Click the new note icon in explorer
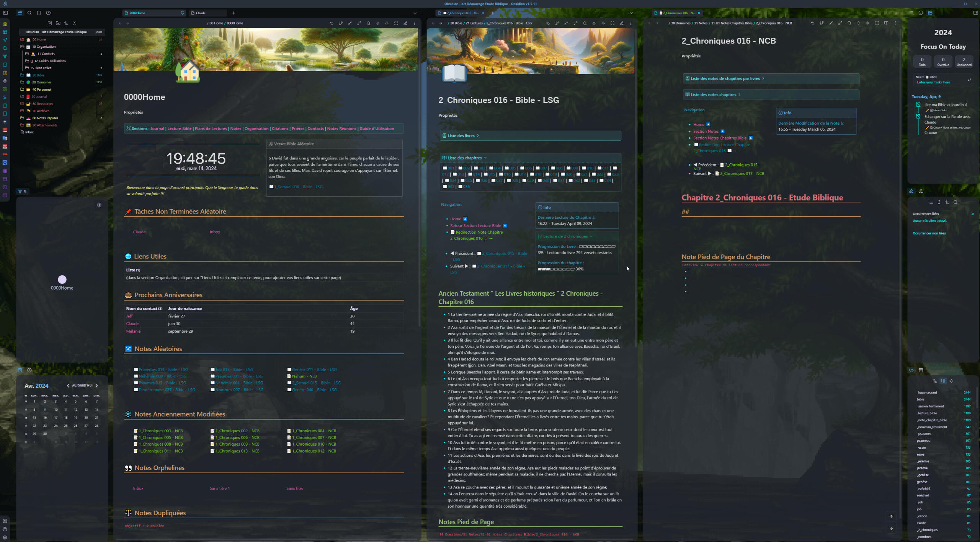980x542 pixels. click(50, 23)
